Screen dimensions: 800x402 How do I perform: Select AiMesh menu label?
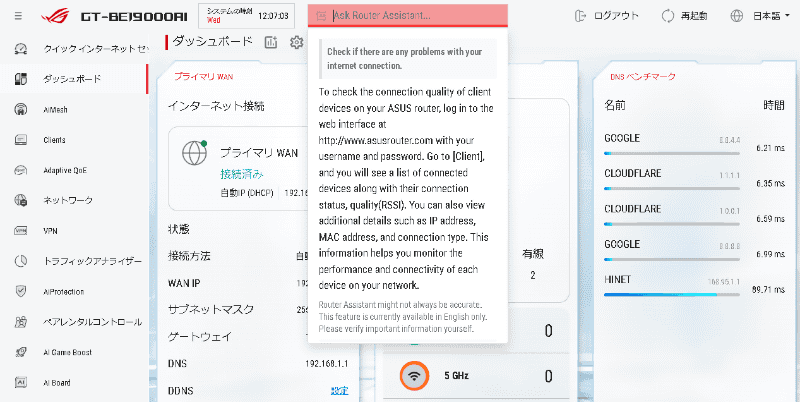[x=55, y=110]
